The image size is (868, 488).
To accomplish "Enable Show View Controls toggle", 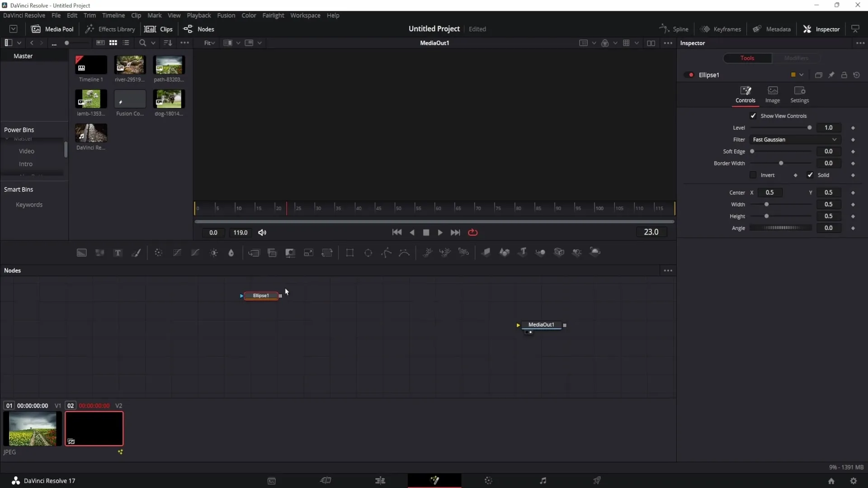I will click(x=753, y=116).
